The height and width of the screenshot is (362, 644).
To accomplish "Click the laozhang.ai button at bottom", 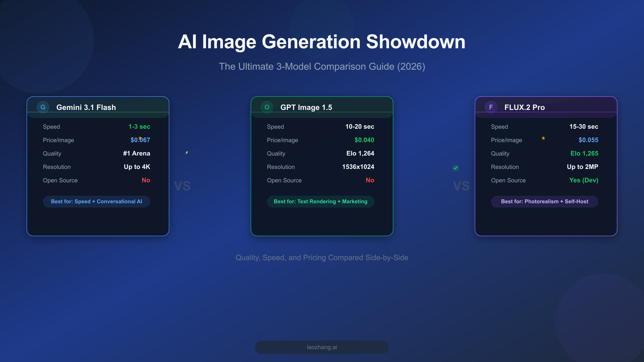I will 322,347.
